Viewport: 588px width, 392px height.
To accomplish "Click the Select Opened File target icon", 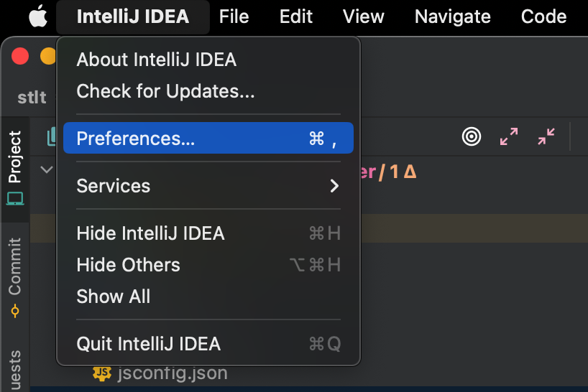I will click(472, 136).
